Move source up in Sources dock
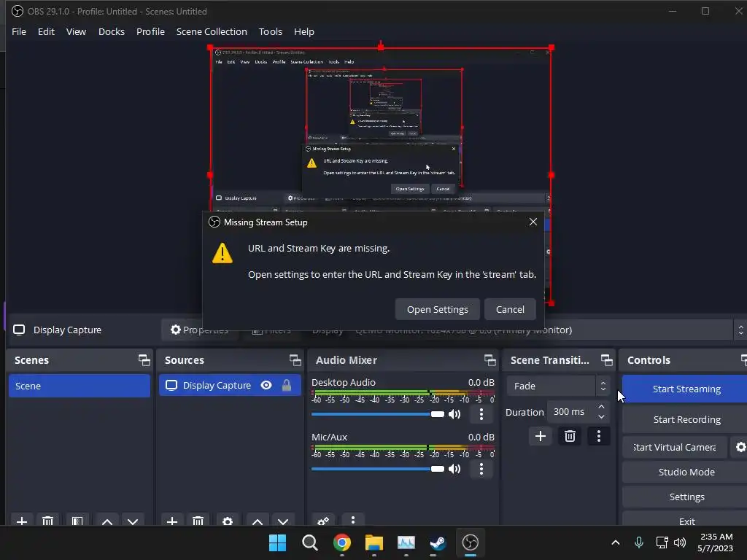Image resolution: width=747 pixels, height=560 pixels. (258, 521)
